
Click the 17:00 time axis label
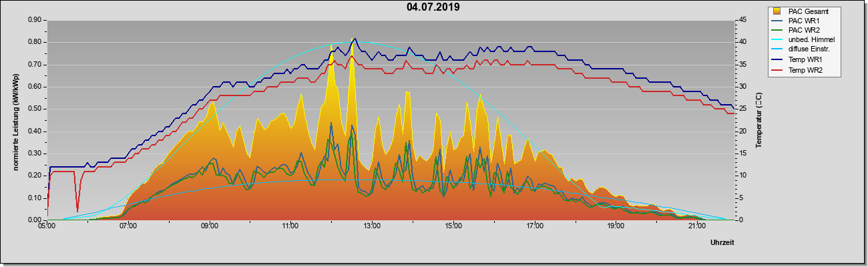click(533, 227)
